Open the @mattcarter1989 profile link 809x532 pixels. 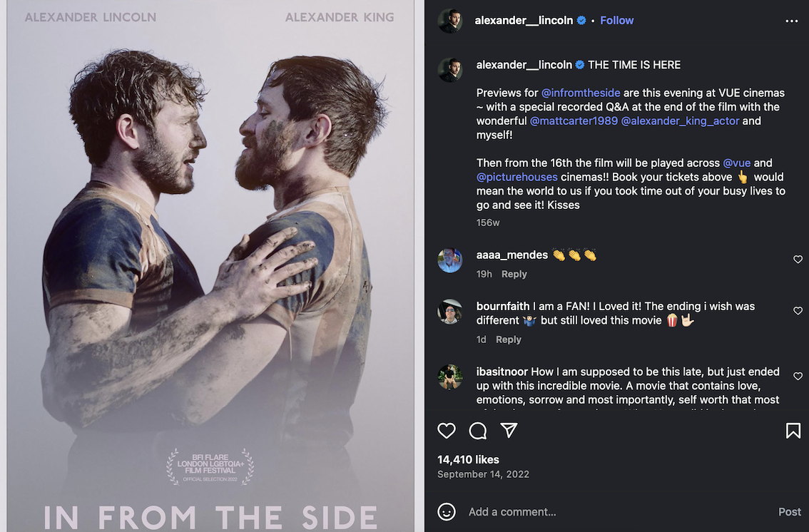pos(574,121)
